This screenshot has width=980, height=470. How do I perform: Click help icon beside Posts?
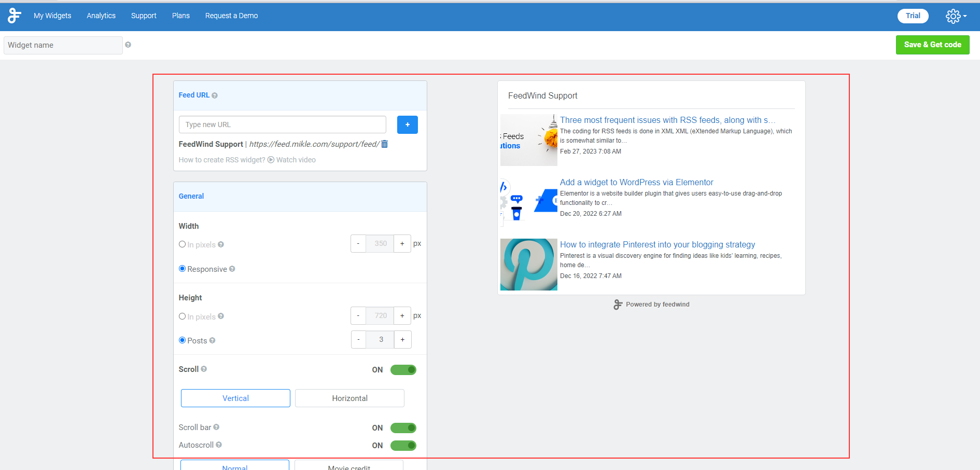[x=213, y=340]
